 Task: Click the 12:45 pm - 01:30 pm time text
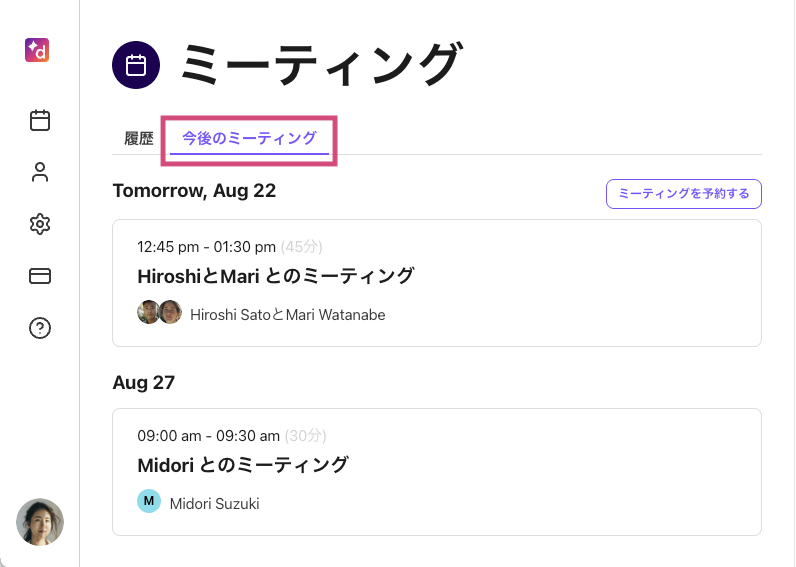coord(206,247)
